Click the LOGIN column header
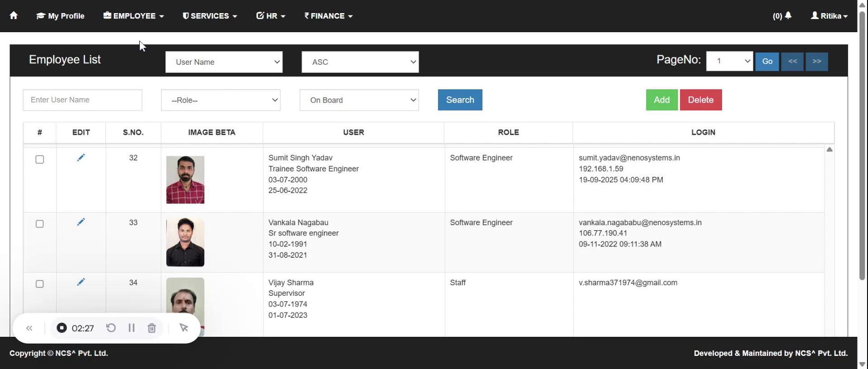 click(703, 132)
